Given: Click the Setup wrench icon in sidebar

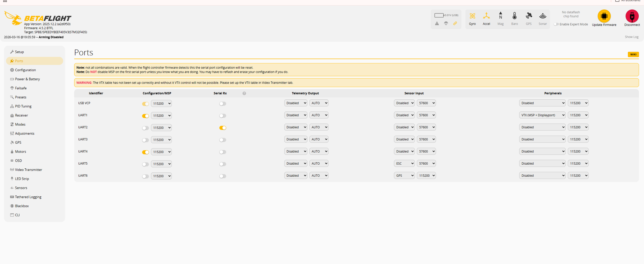Looking at the screenshot, I should 12,52.
